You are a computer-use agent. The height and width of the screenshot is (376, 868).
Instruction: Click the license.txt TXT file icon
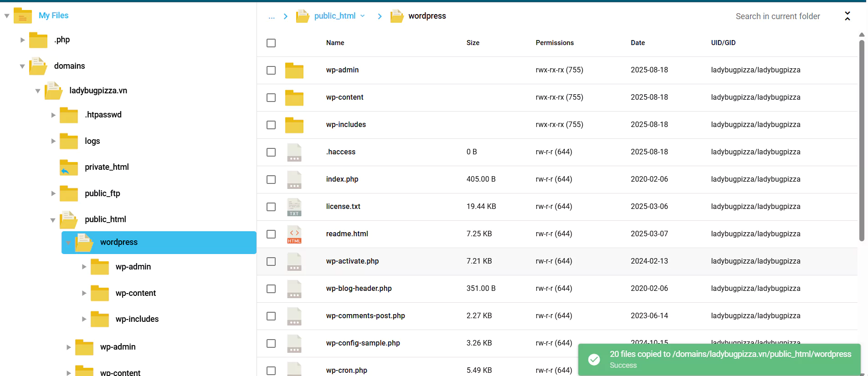point(294,207)
